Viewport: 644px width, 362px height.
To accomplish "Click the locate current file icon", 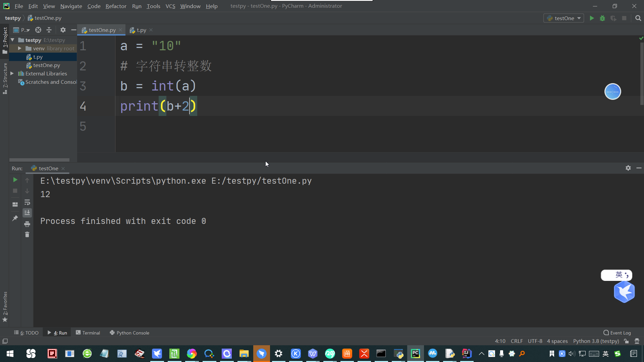I will tap(38, 30).
